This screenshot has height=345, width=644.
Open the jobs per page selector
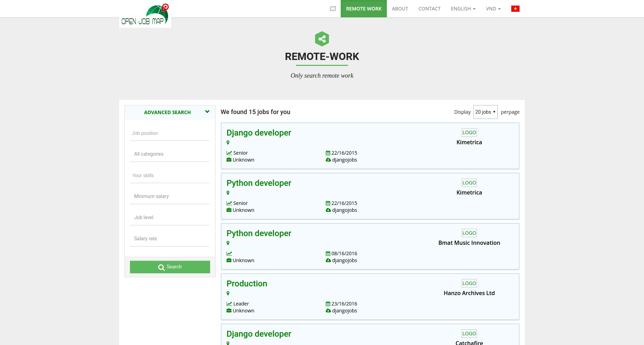tap(485, 112)
